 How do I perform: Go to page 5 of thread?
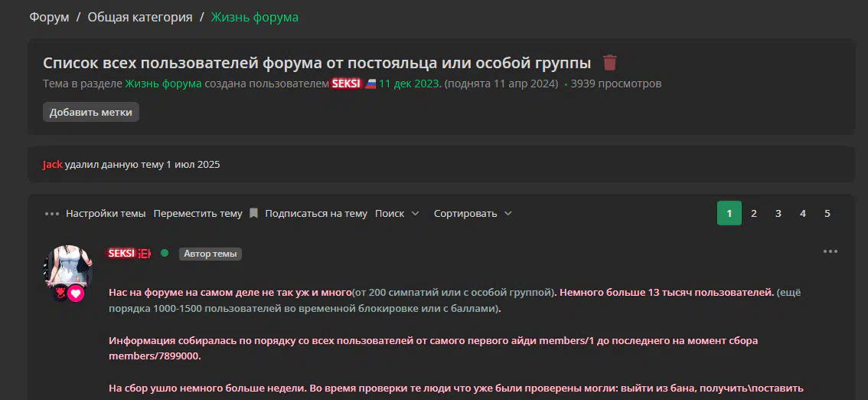[827, 213]
